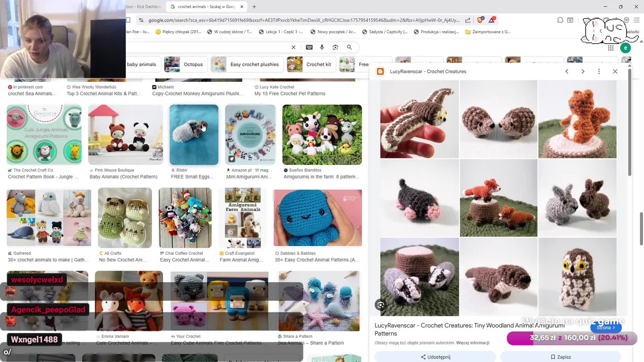Image resolution: width=644 pixels, height=362 pixels.
Task: Start voice search with the microphone
Action: pos(322,47)
